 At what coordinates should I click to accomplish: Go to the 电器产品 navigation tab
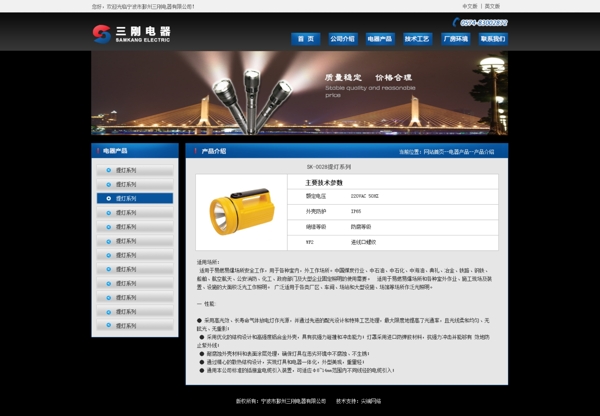380,39
